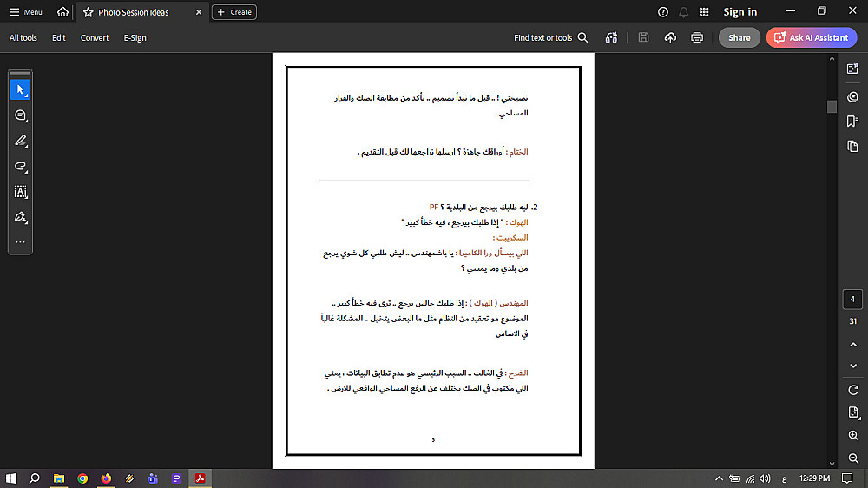Screen dimensions: 868x488
Task: Print this document
Action: click(697, 37)
